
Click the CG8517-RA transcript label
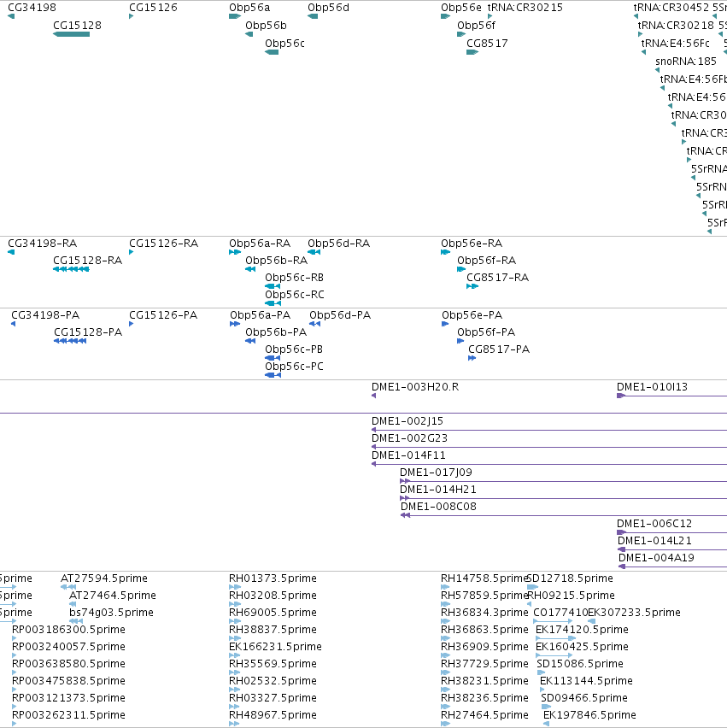pos(498,278)
